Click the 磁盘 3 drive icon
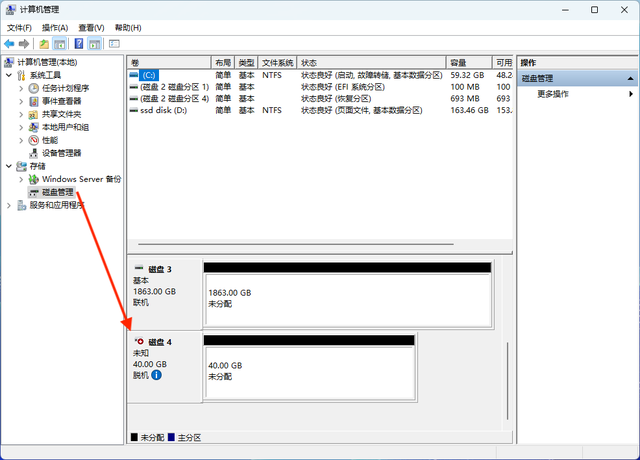The height and width of the screenshot is (460, 640). (x=139, y=268)
